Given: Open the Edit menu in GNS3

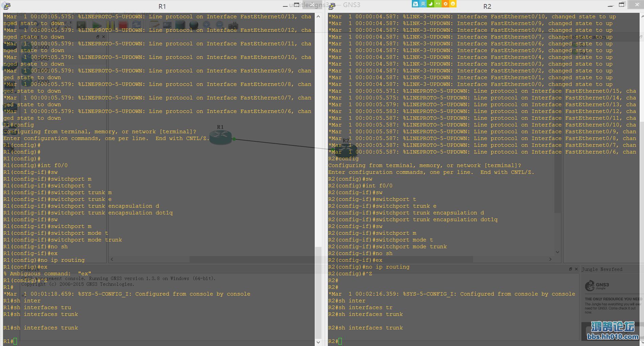Looking at the screenshot, I should pos(21,14).
